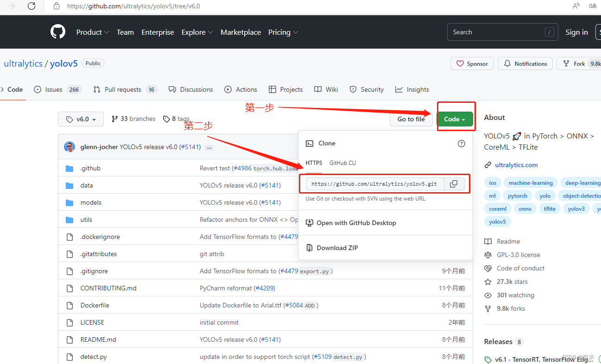Screen dimensions: 601x364
Task: Open the Pricing dropdown menu
Action: [283, 32]
